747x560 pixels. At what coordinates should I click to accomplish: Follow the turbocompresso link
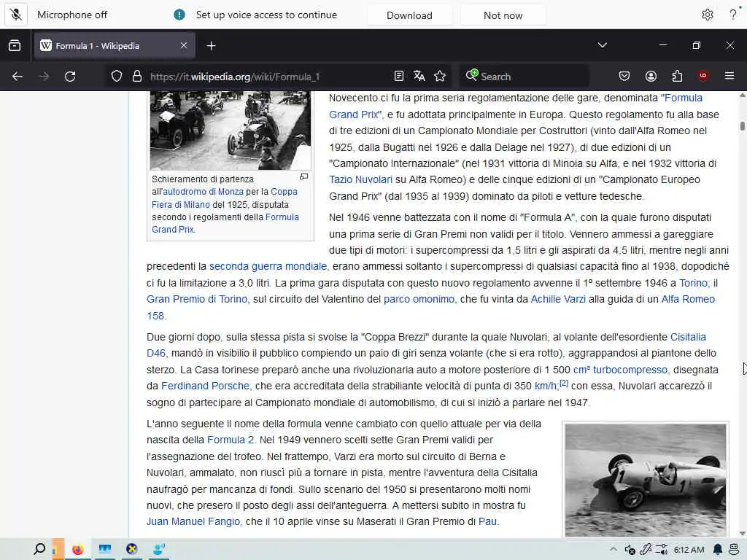[x=630, y=370]
